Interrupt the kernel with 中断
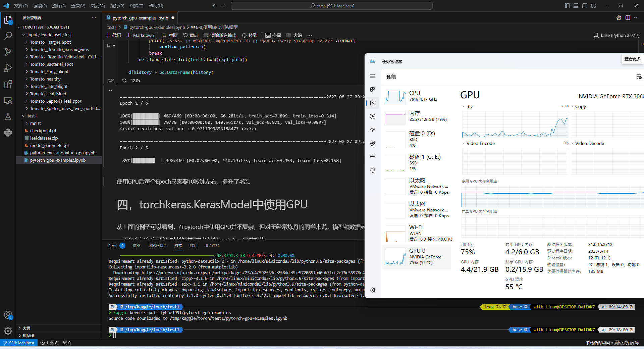This screenshot has width=644, height=349. (170, 35)
